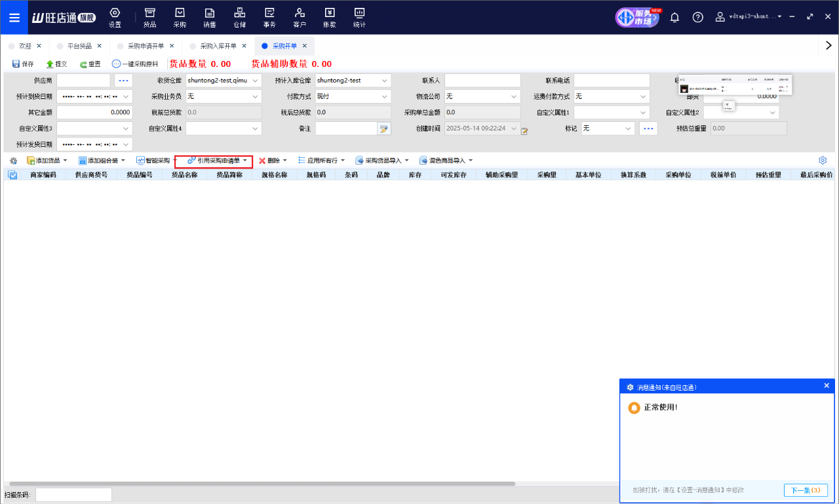Screen dimensions: 839x504
Task: Expand the 物流公司 dropdown
Action: pos(513,96)
